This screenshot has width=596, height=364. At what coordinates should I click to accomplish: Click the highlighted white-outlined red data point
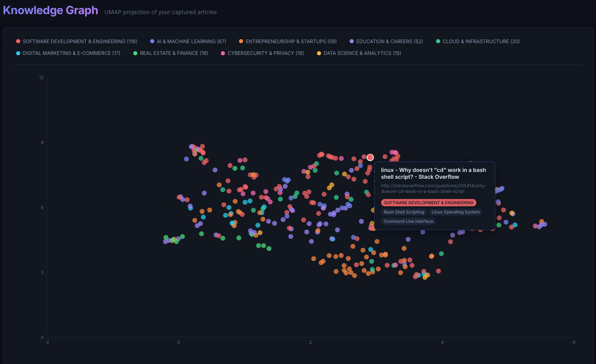coord(370,157)
